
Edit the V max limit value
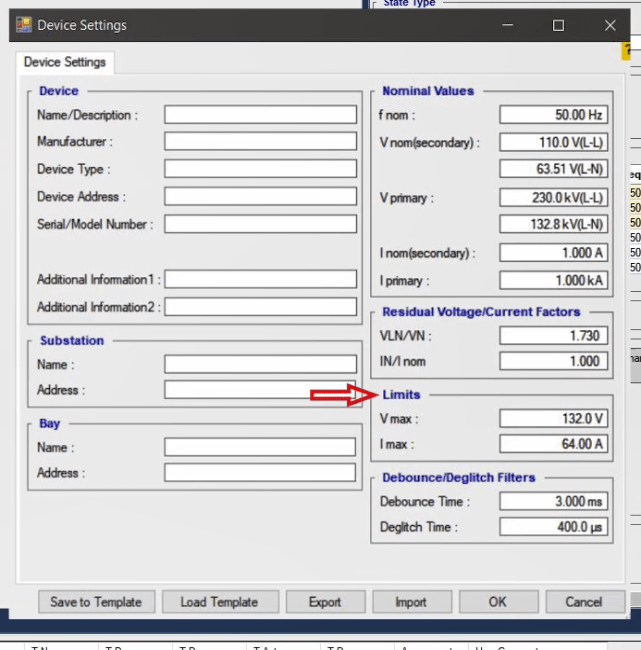coord(553,419)
